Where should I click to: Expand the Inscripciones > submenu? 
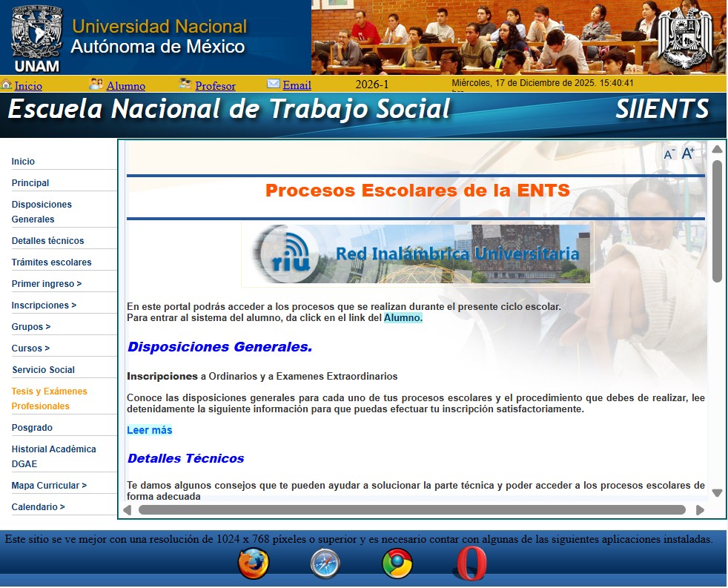click(44, 305)
